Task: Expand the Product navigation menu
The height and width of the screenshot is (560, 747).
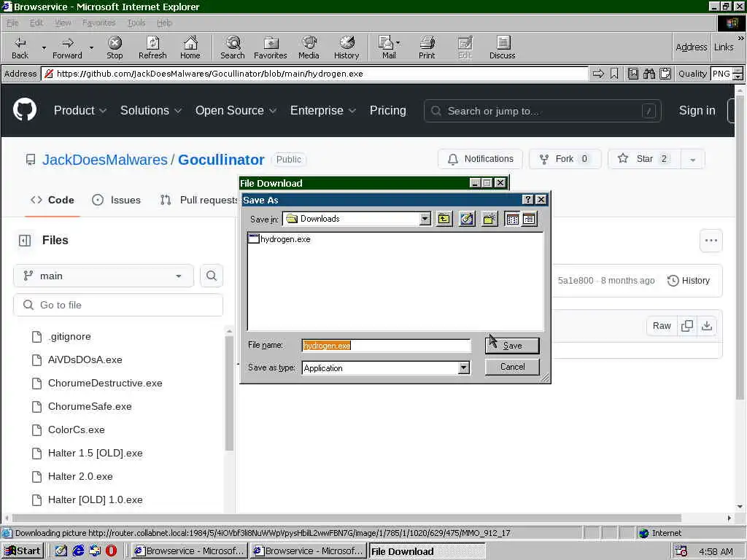Action: [80, 111]
